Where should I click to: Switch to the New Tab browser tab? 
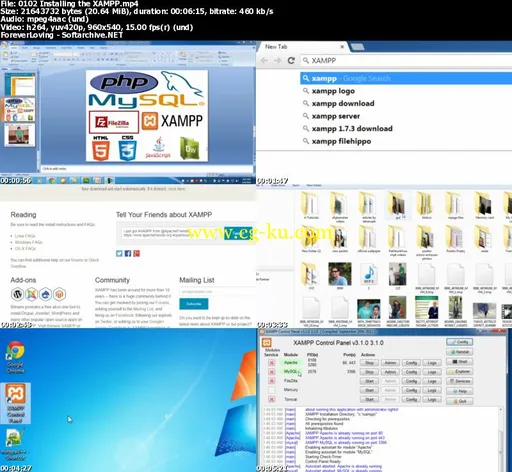[303, 47]
